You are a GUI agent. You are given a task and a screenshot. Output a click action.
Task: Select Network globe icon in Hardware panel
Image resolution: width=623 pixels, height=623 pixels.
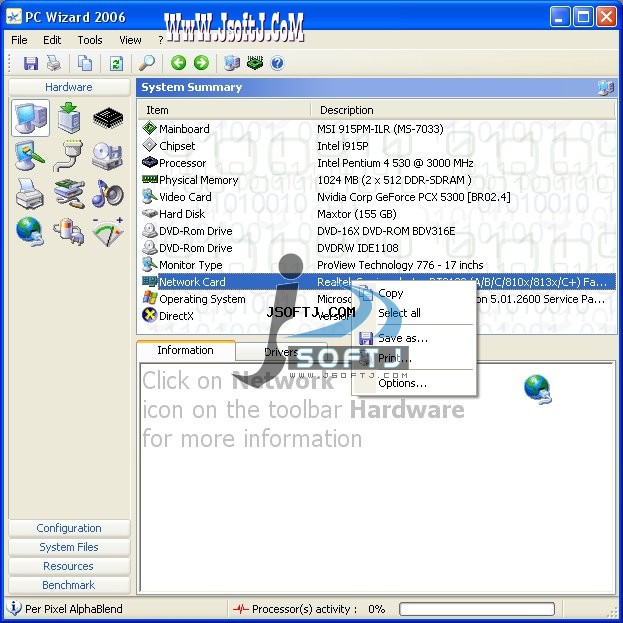(x=30, y=232)
